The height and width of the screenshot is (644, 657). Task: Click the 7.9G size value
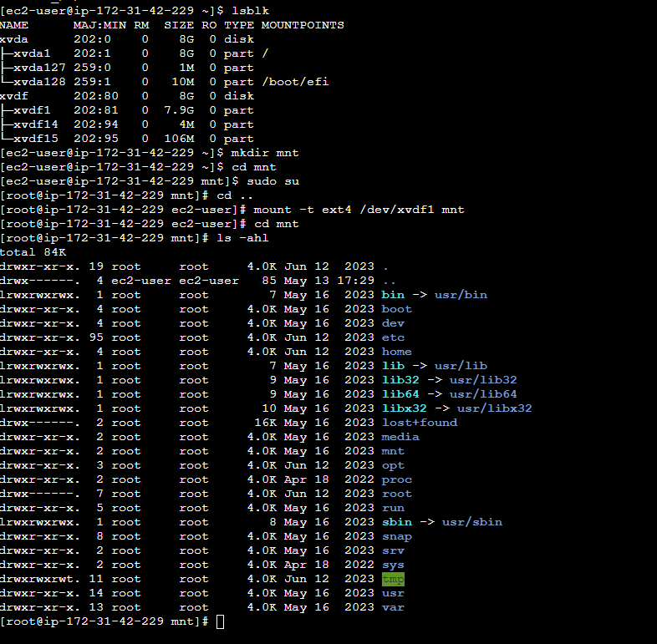tap(179, 110)
